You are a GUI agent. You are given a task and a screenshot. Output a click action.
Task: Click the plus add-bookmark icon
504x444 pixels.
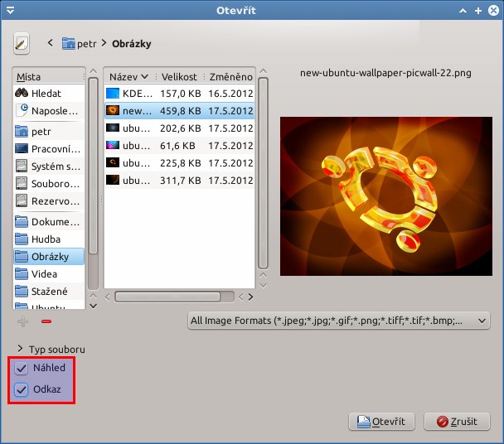[x=23, y=321]
